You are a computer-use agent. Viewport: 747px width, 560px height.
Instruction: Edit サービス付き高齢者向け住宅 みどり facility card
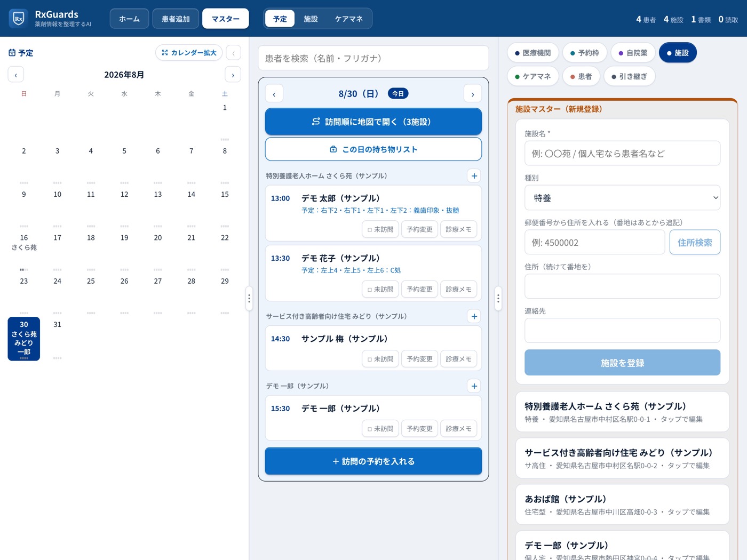622,458
